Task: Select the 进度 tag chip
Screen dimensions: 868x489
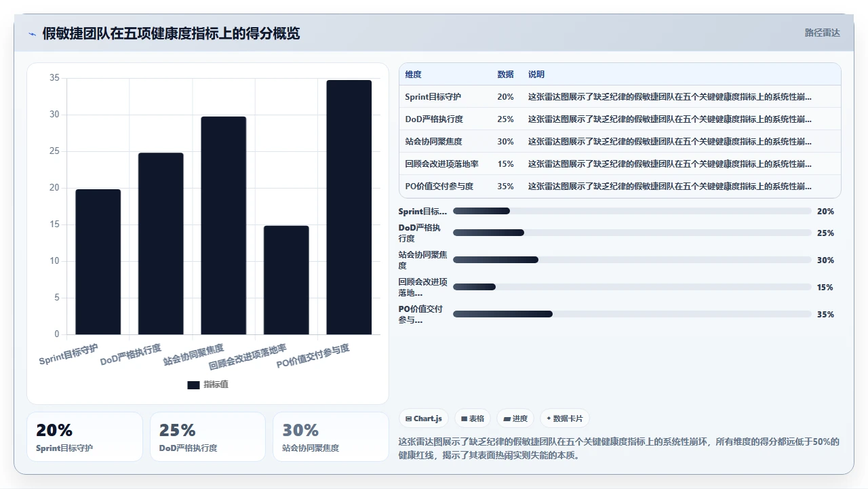Action: coord(515,418)
